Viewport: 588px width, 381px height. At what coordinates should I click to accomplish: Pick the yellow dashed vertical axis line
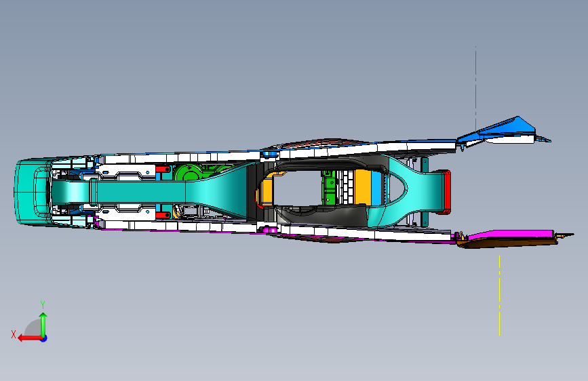[500, 296]
